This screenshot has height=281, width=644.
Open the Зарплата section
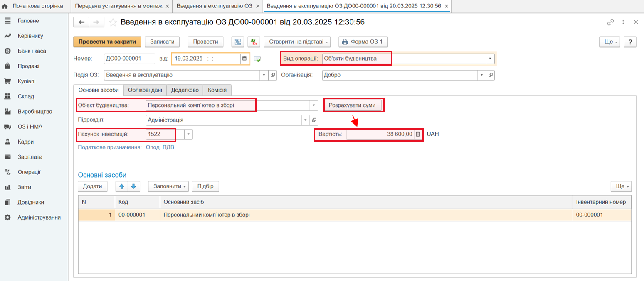(30, 157)
